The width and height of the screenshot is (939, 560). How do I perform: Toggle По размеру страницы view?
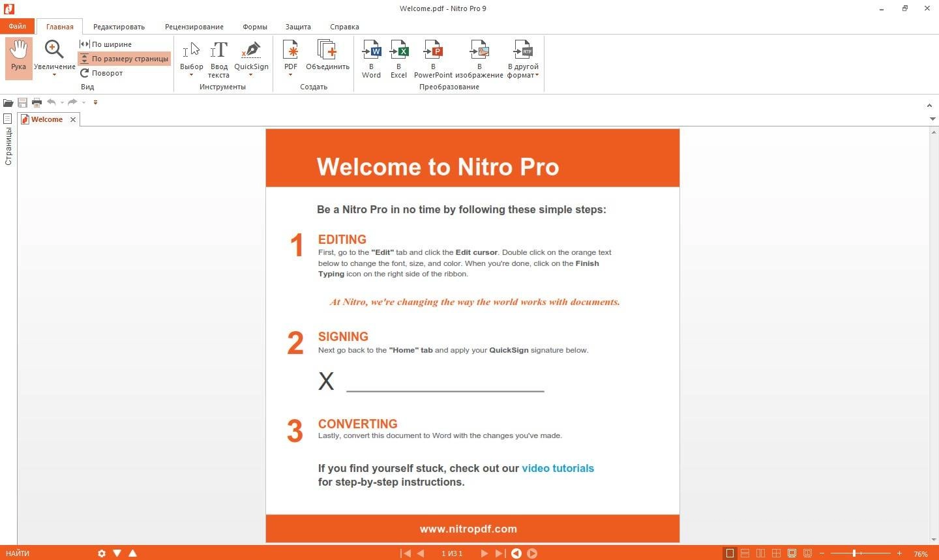(x=124, y=59)
